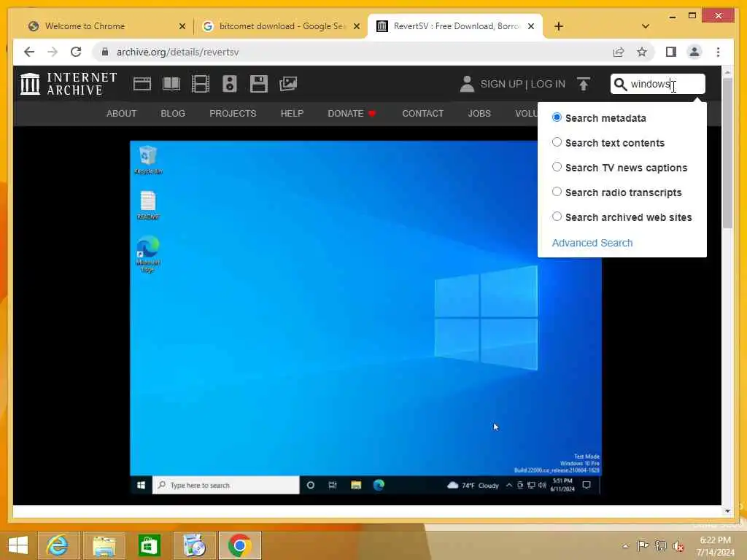Open the Texts book icon in Archive navbar
The height and width of the screenshot is (560, 747).
point(171,84)
